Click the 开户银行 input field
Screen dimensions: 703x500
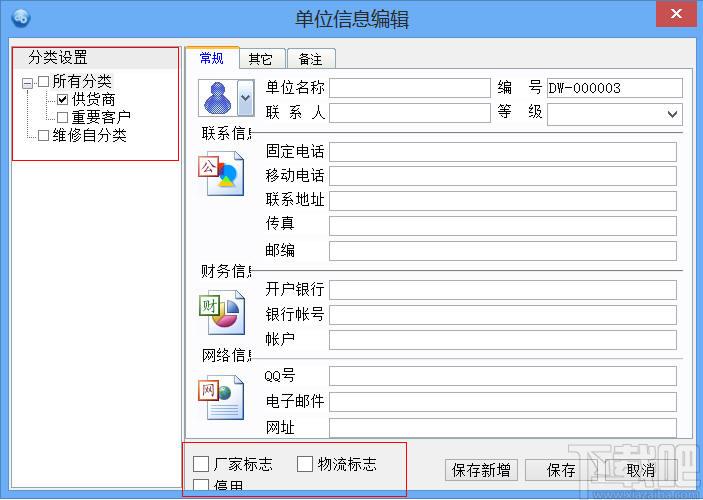click(503, 290)
